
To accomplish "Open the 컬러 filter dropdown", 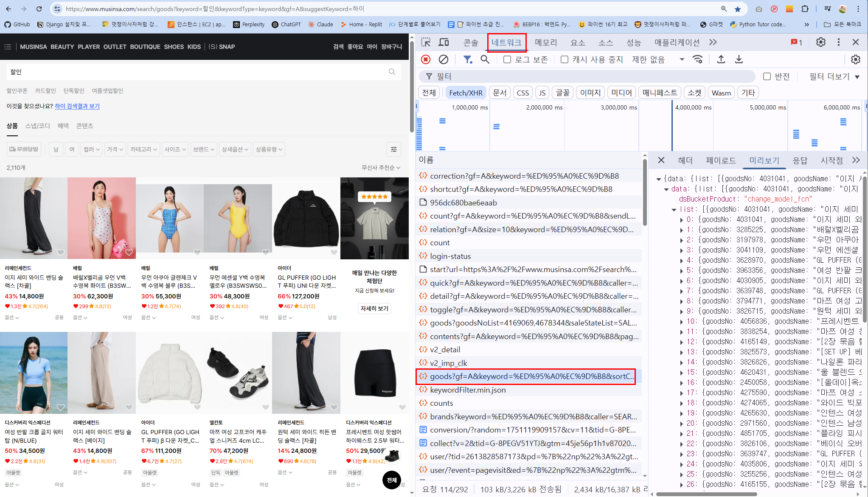I will click(x=92, y=149).
